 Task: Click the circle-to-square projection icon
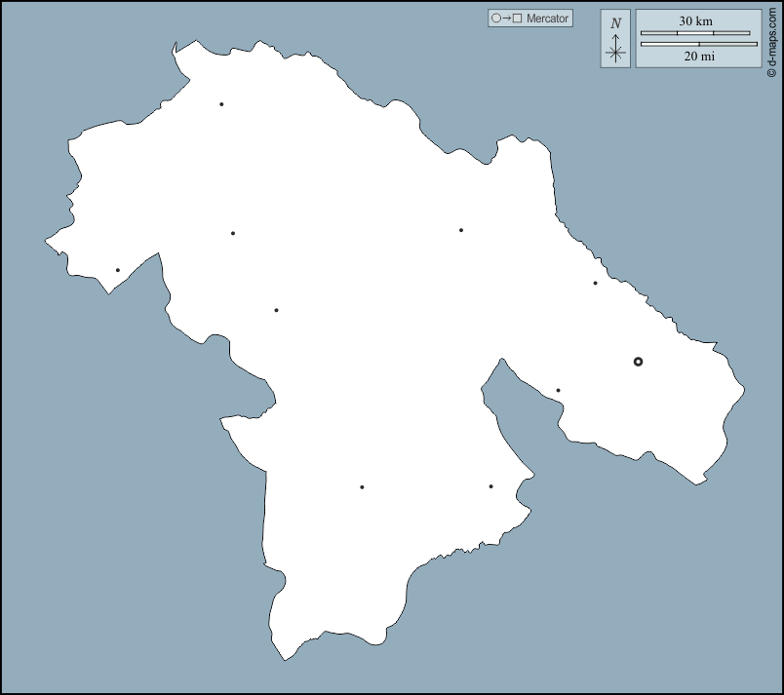pyautogui.click(x=507, y=19)
